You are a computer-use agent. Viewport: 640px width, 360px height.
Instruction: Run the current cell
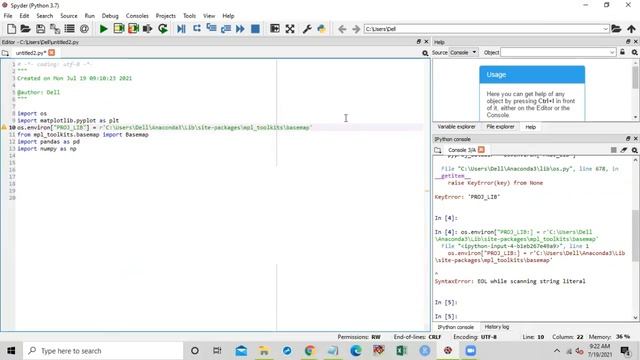119,29
